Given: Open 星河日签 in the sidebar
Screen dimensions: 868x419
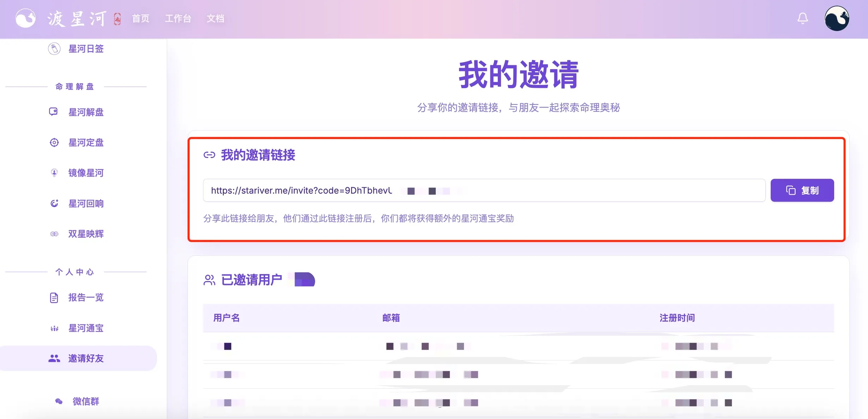Looking at the screenshot, I should tap(86, 49).
